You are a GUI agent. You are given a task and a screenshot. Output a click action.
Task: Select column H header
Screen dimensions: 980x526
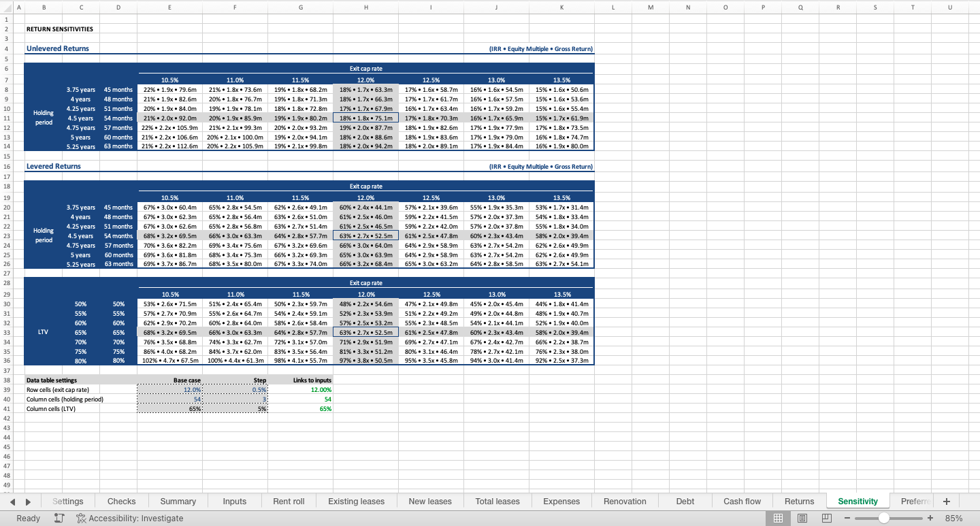tap(366, 7)
